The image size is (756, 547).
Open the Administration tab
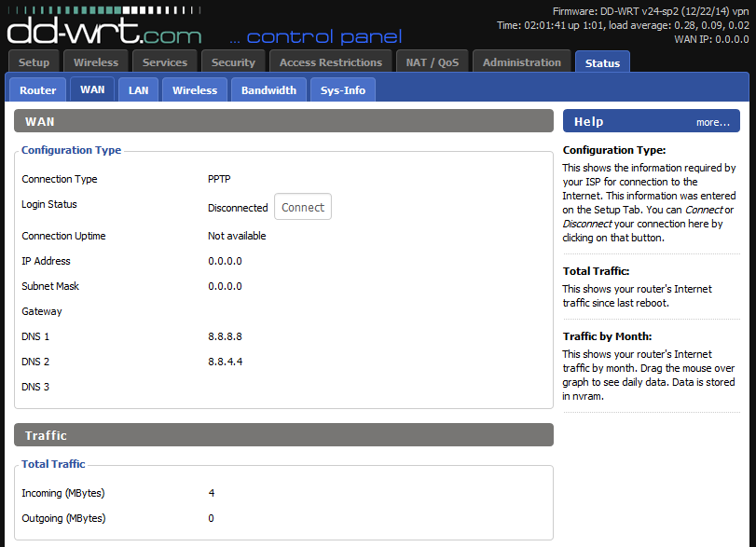click(522, 62)
